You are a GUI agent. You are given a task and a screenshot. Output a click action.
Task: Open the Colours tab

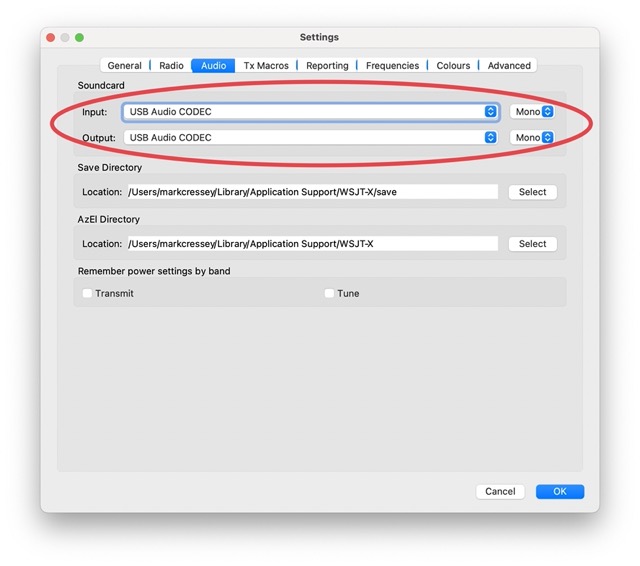(x=453, y=66)
